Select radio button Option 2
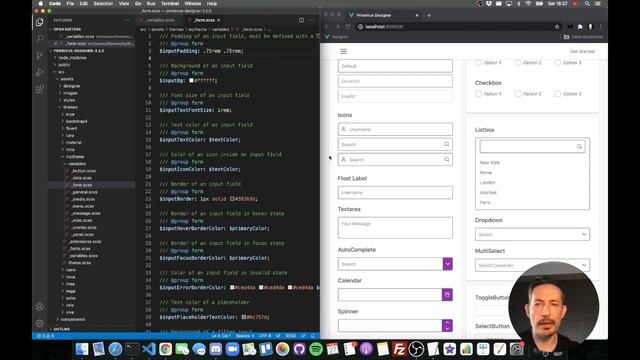Screen dimensions: 640x360 click(x=518, y=63)
